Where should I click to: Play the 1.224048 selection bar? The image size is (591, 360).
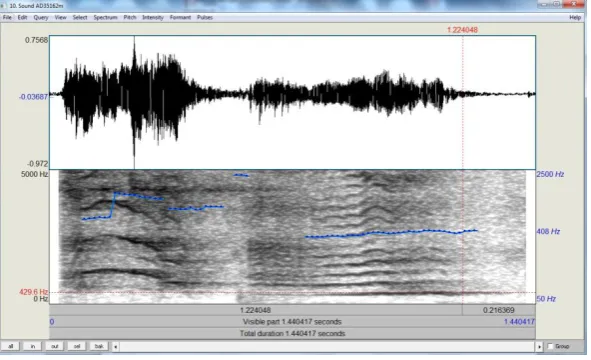[256, 310]
